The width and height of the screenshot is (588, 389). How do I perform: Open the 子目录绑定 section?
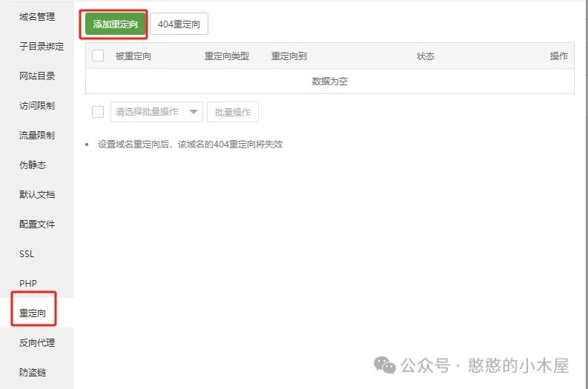coord(42,46)
